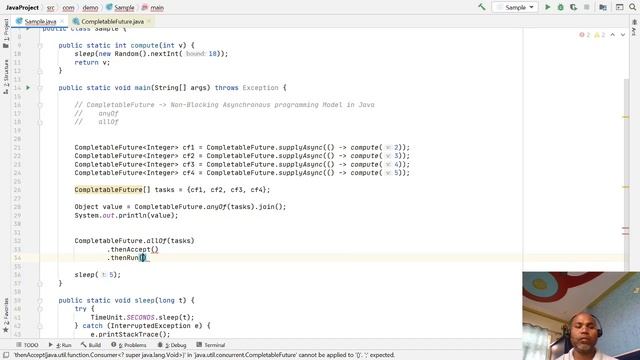Viewport: 640px width, 360px height.
Task: Click main method breadcrumb in navigation bar
Action: tap(153, 7)
